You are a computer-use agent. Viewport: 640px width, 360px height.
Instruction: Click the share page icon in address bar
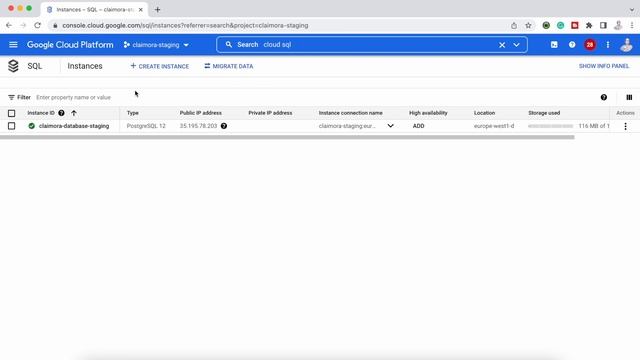(x=514, y=26)
